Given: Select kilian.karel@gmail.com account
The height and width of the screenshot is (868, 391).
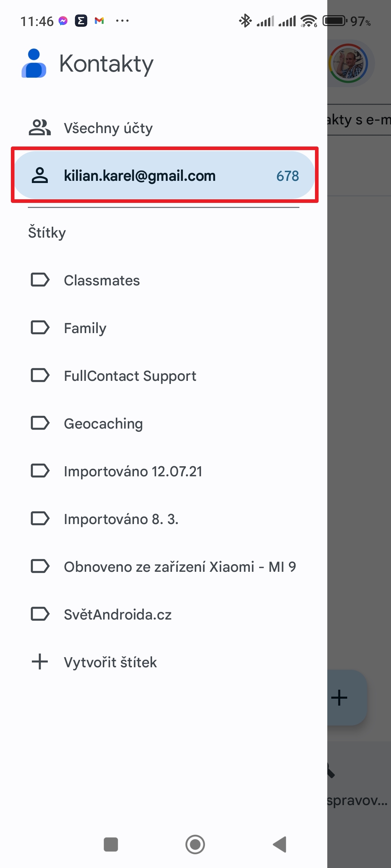Looking at the screenshot, I should (x=139, y=176).
